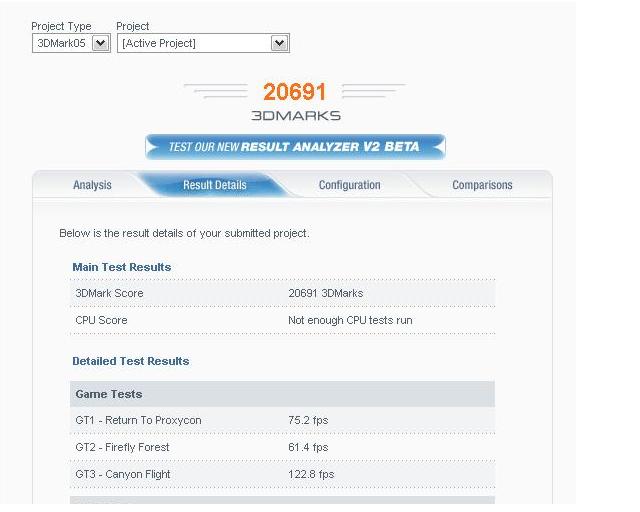Click the '20691 3DMarks' value
This screenshot has width=640, height=512.
[326, 293]
